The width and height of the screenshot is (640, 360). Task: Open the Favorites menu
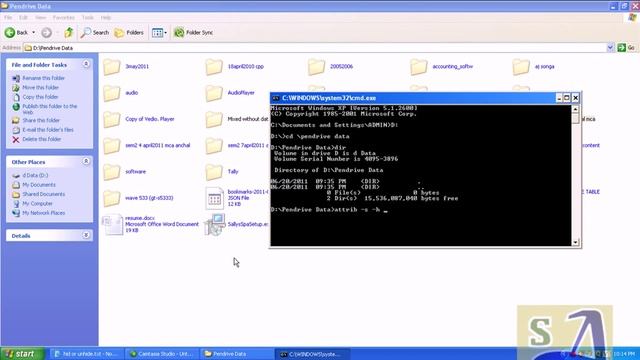click(64, 18)
